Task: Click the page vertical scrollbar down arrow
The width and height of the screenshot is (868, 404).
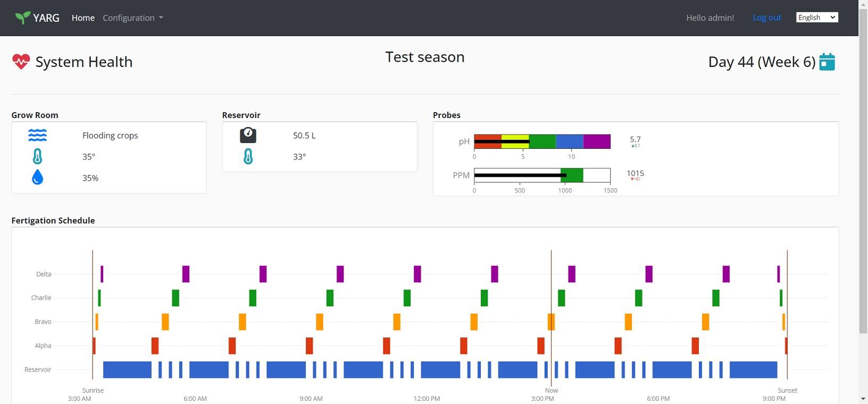Action: pos(863,399)
